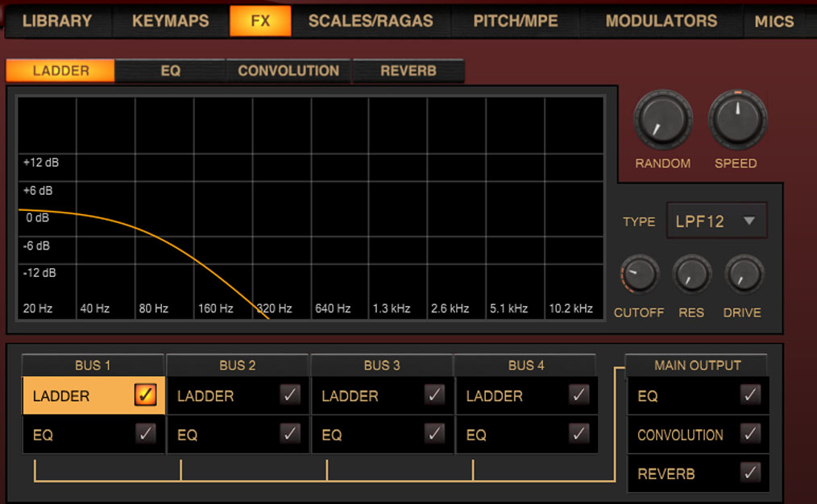The width and height of the screenshot is (817, 504).
Task: Toggle the MAIN OUTPUT CONVOLUTION checkbox
Action: 750,433
